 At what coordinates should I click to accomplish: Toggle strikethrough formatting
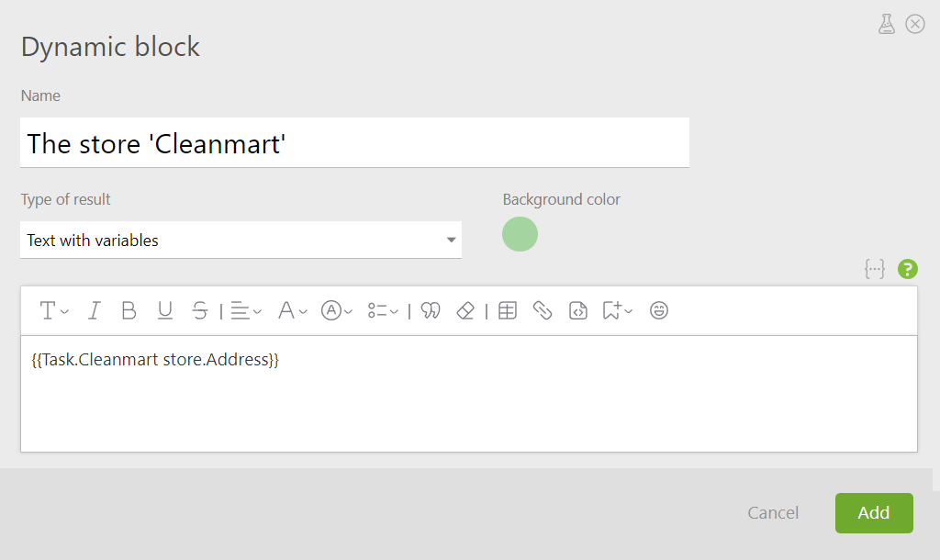pos(199,310)
